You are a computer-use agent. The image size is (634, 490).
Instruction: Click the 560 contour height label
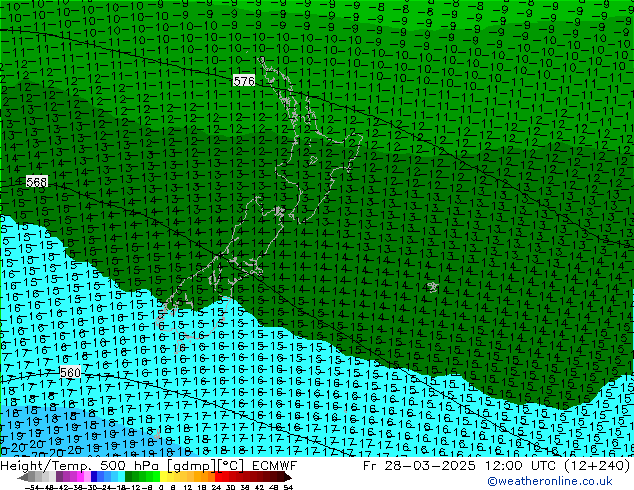[70, 372]
